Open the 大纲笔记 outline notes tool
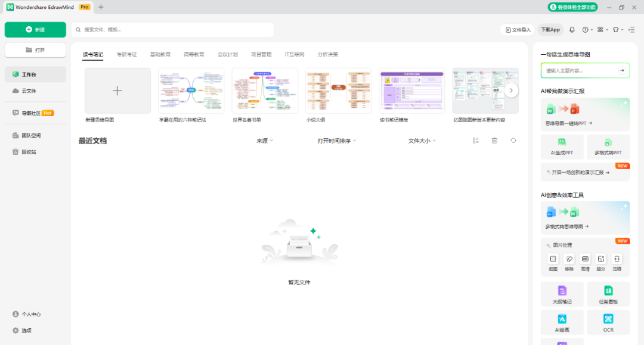This screenshot has width=644, height=345. point(562,294)
